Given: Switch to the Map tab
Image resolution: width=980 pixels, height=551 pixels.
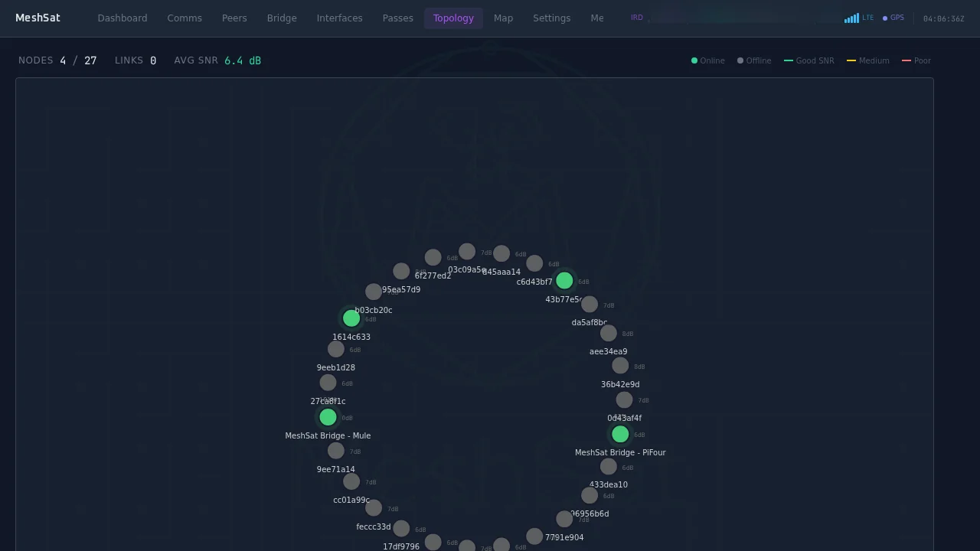Looking at the screenshot, I should pyautogui.click(x=503, y=18).
